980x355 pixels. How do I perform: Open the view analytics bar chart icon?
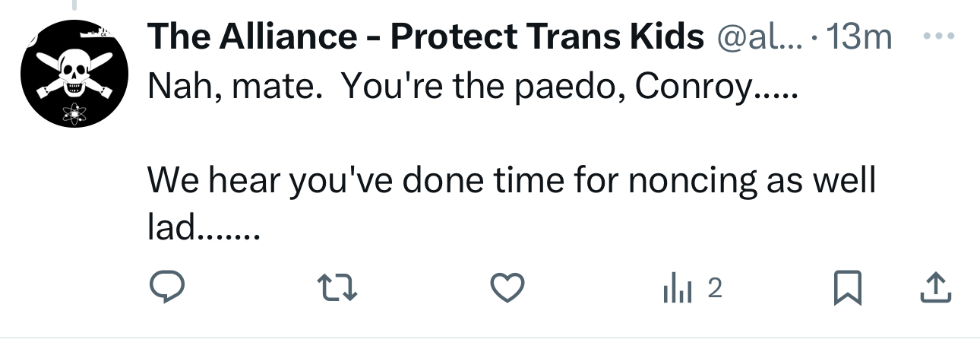(x=678, y=289)
